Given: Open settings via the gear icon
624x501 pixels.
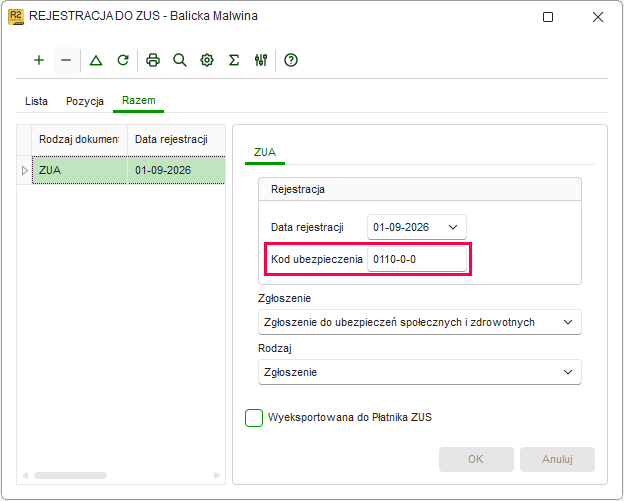Looking at the screenshot, I should pyautogui.click(x=207, y=60).
